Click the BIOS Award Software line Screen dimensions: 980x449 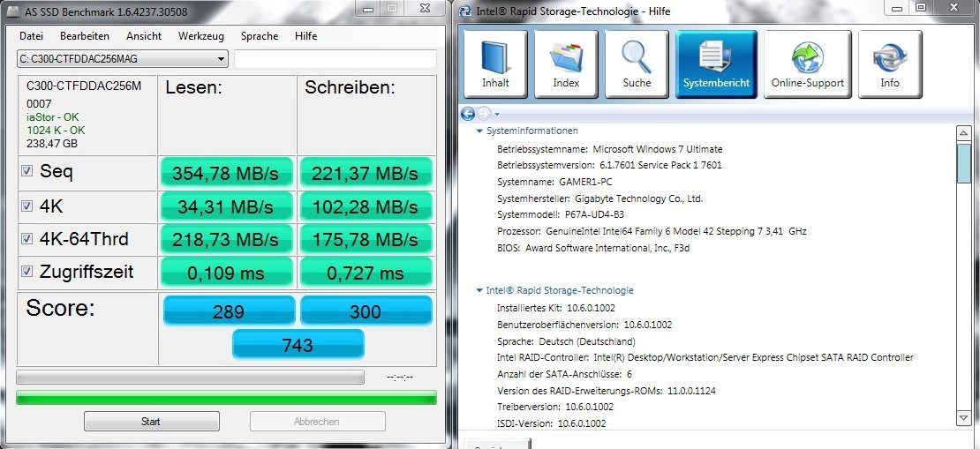(593, 248)
